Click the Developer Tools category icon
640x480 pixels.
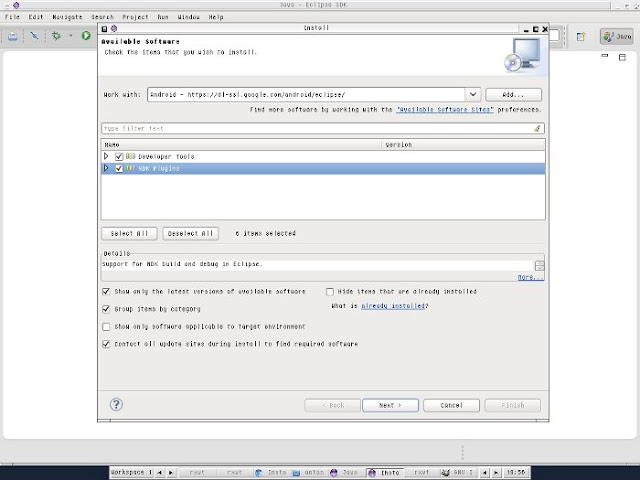(130, 156)
